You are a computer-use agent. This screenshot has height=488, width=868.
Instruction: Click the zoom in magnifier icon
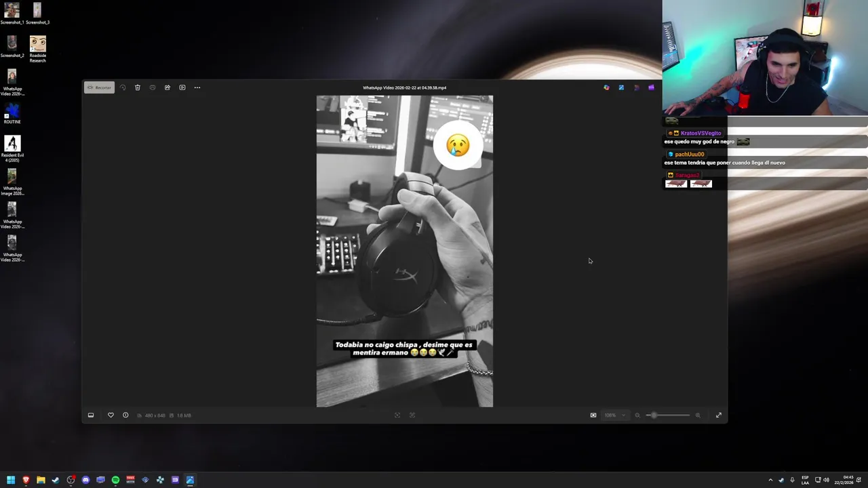coord(698,415)
